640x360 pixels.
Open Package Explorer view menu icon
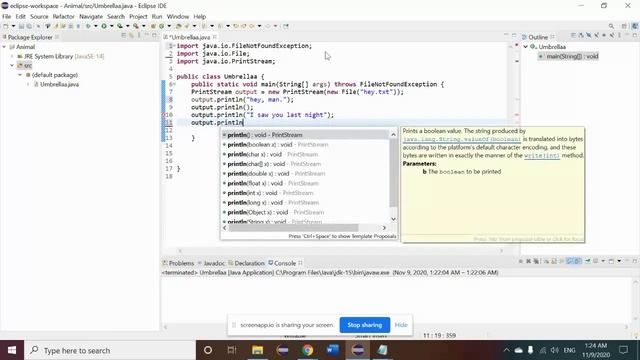(139, 36)
